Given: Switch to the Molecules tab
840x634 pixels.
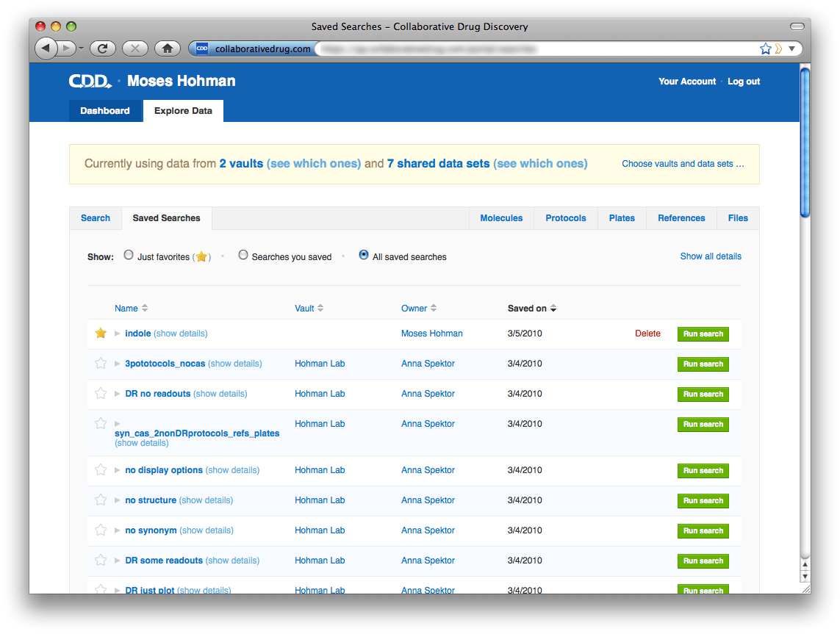Looking at the screenshot, I should [x=501, y=218].
